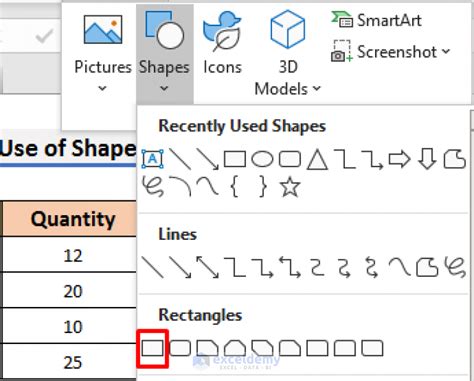Click the formula bar Enter checkmark
Screen dimensions: 474x381
[44, 36]
